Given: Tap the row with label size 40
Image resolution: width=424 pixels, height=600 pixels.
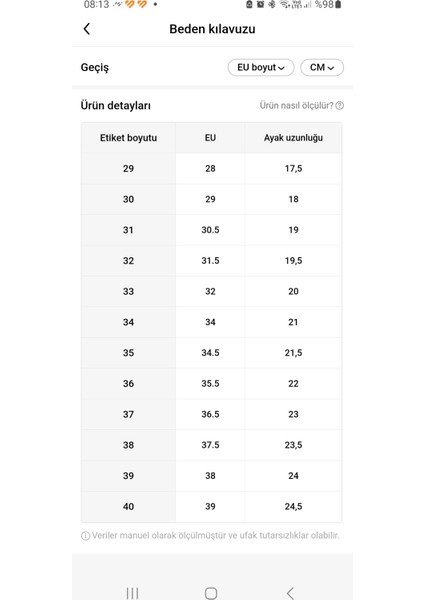Looking at the screenshot, I should click(211, 507).
